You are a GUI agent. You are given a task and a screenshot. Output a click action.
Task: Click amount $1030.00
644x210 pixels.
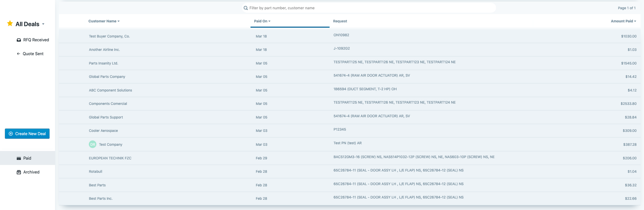click(x=629, y=36)
